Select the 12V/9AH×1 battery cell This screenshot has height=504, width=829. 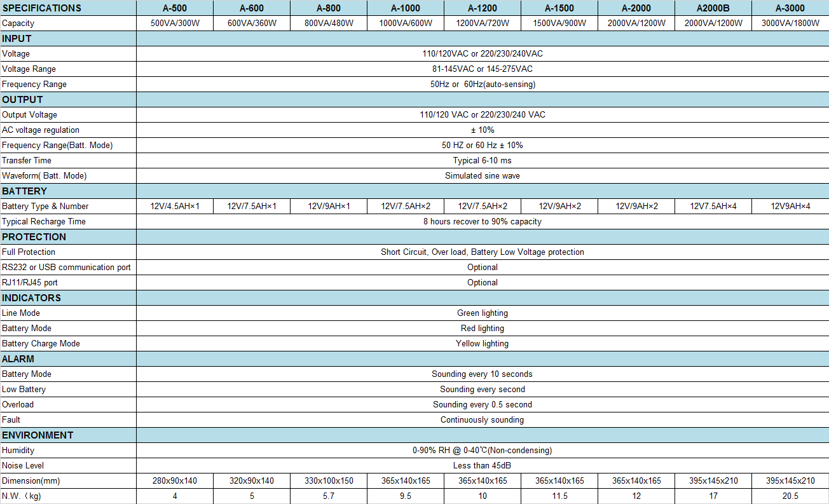[x=329, y=207]
